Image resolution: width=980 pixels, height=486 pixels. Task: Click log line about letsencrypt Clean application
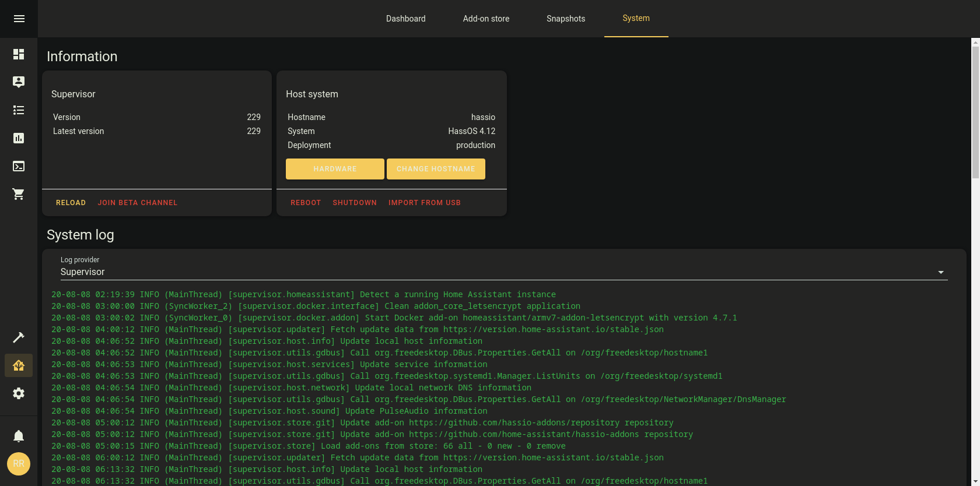pyautogui.click(x=316, y=306)
